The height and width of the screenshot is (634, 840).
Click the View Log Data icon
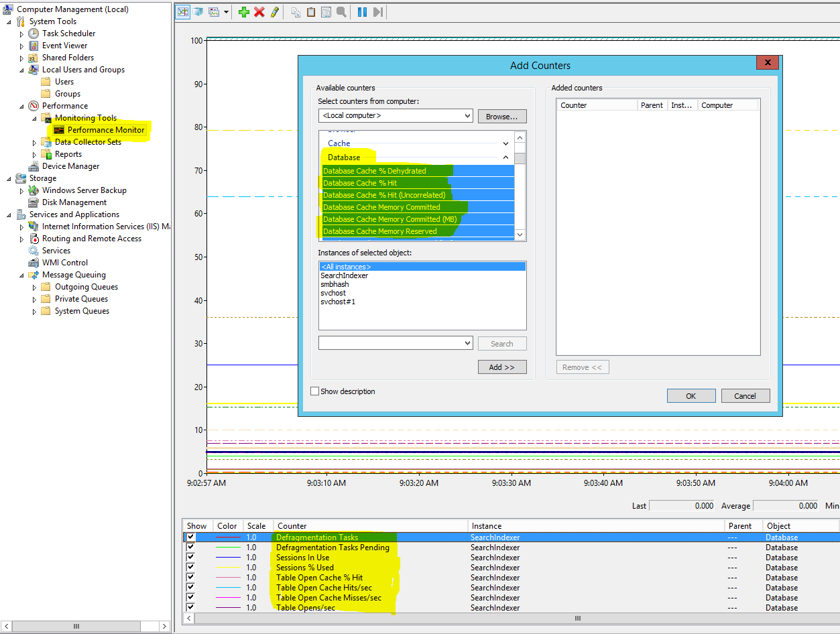pyautogui.click(x=198, y=12)
